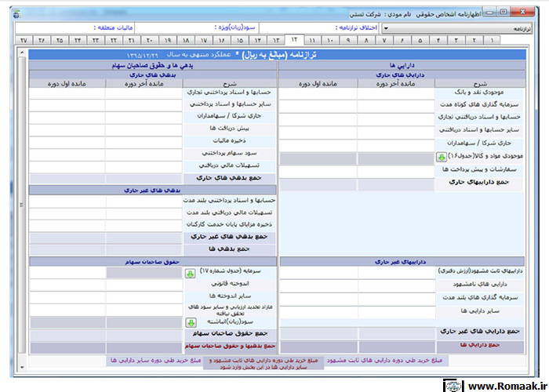
Task: Click the مالیات متعلقه value field
Action: tap(53, 28)
